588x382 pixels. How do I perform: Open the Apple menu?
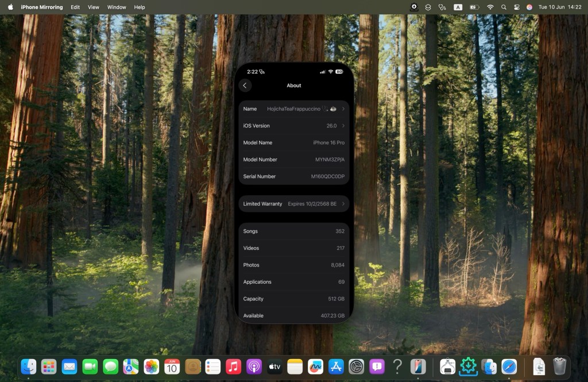pos(10,7)
